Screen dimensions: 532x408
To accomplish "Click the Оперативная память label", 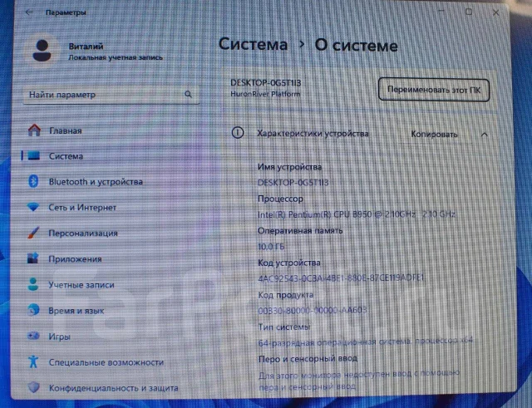I will click(x=300, y=231).
